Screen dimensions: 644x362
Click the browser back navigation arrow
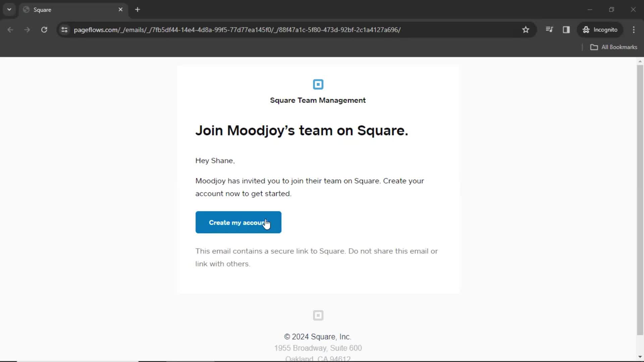pyautogui.click(x=10, y=29)
